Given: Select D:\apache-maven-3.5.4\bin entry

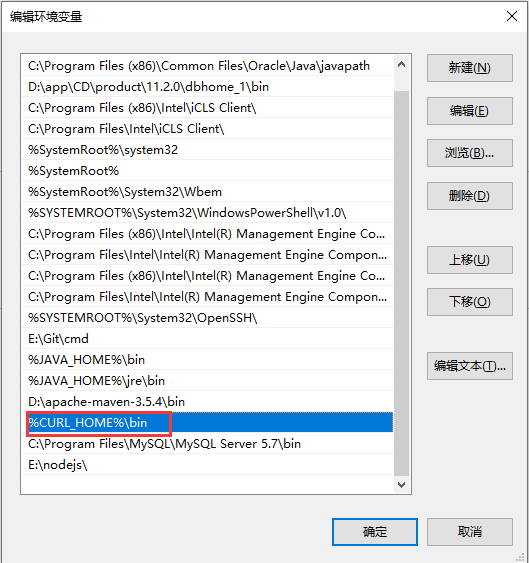Looking at the screenshot, I should point(207,402).
